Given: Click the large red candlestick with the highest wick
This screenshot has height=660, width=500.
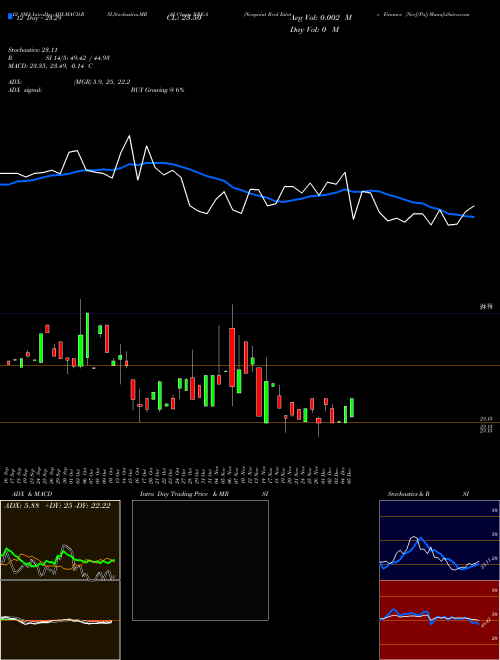Looking at the screenshot, I should click(x=232, y=357).
